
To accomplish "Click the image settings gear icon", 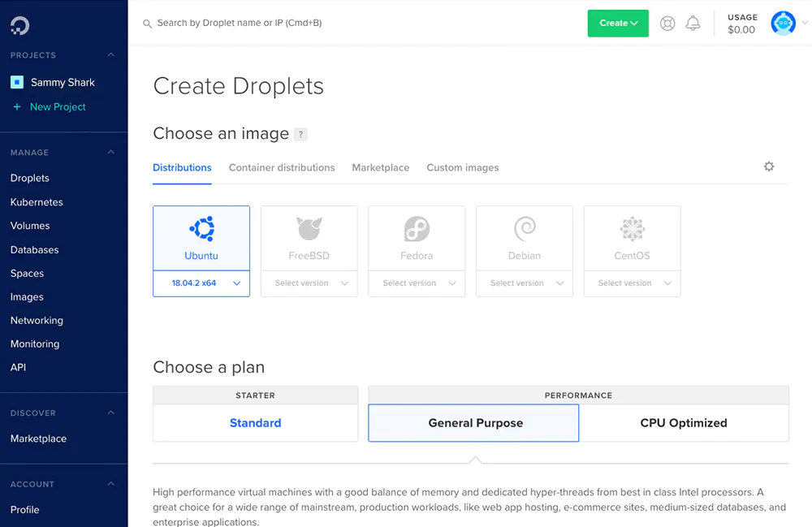I will [769, 166].
